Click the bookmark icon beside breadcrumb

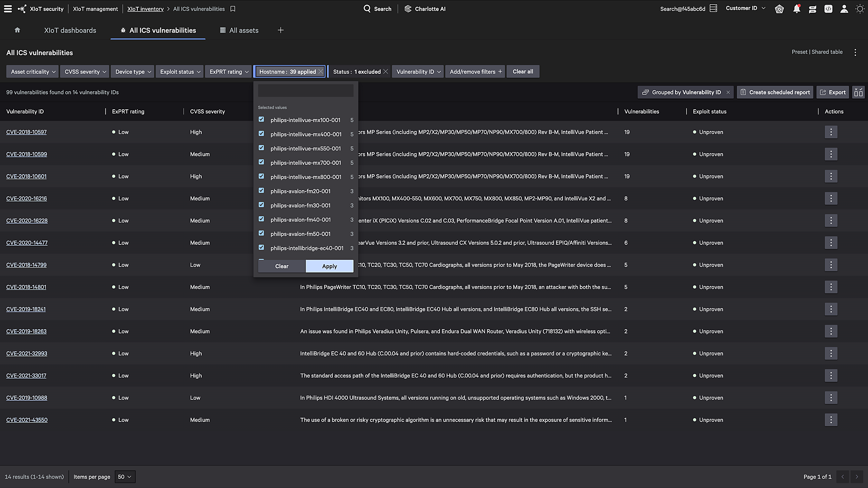pos(233,9)
